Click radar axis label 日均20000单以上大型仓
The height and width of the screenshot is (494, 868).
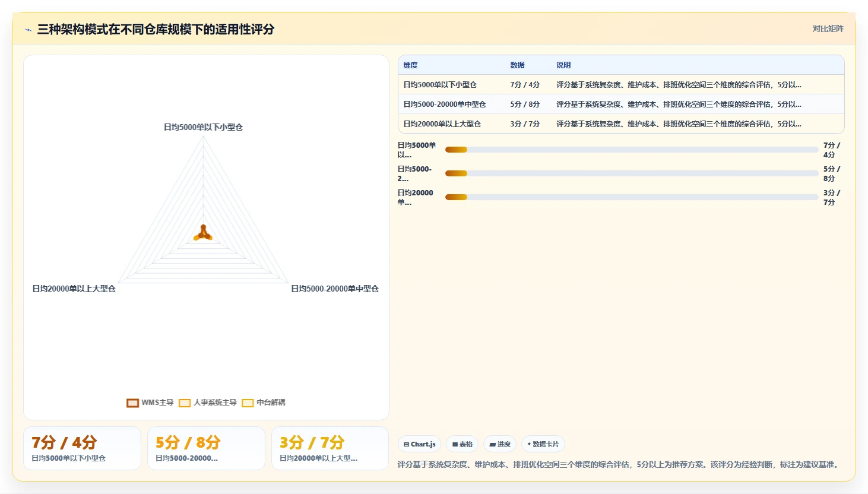(74, 289)
